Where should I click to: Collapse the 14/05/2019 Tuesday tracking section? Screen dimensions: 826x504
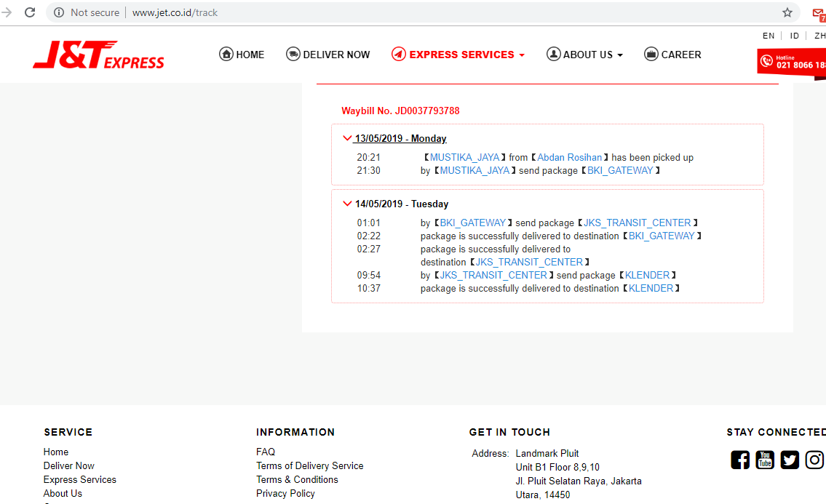(347, 204)
